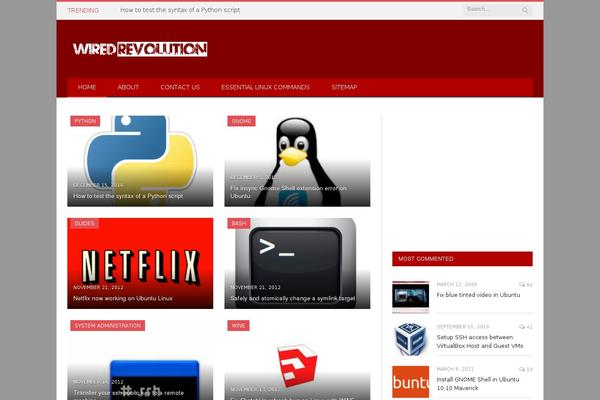Open 'Safely and atomically change a symlink target'
Viewport: 600px width, 400px height.
point(293,298)
